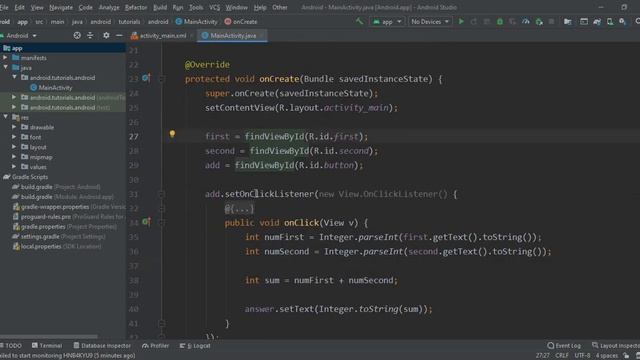Viewport: 640px width, 360px height.
Task: Expand the layout folder
Action: [x=14, y=147]
